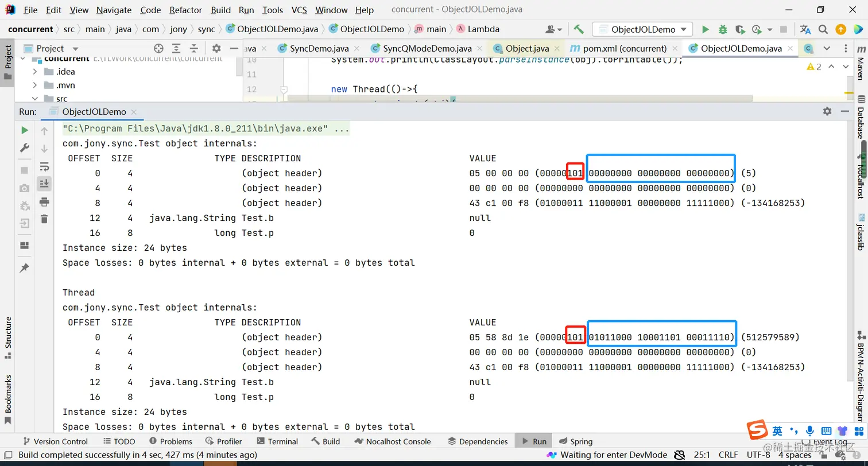Hide the Run panel with minus icon
The height and width of the screenshot is (466, 868).
(x=844, y=111)
